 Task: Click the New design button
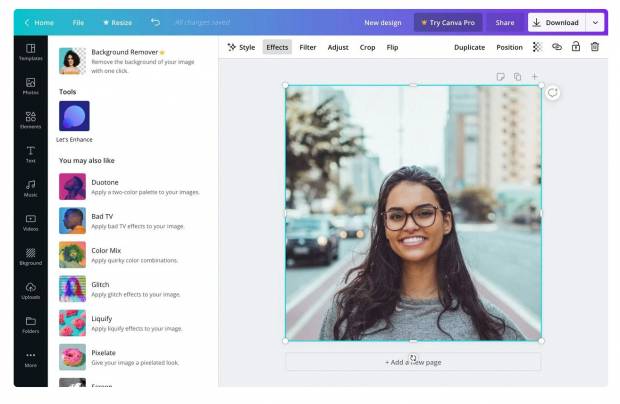[383, 23]
